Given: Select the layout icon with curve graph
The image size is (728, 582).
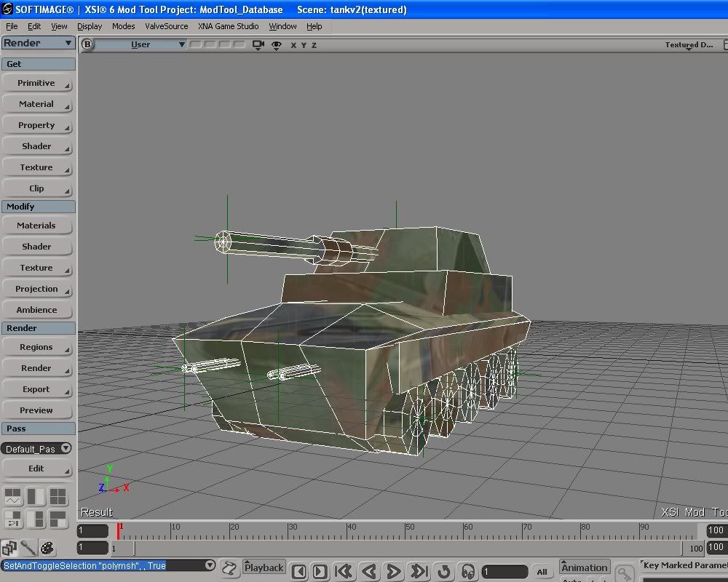Looking at the screenshot, I should pyautogui.click(x=13, y=496).
